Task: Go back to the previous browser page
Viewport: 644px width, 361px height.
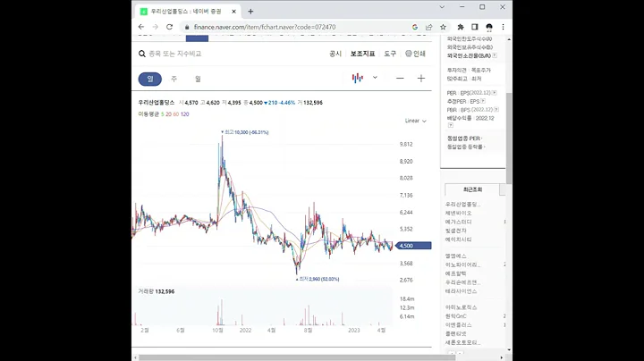Action: 141,27
